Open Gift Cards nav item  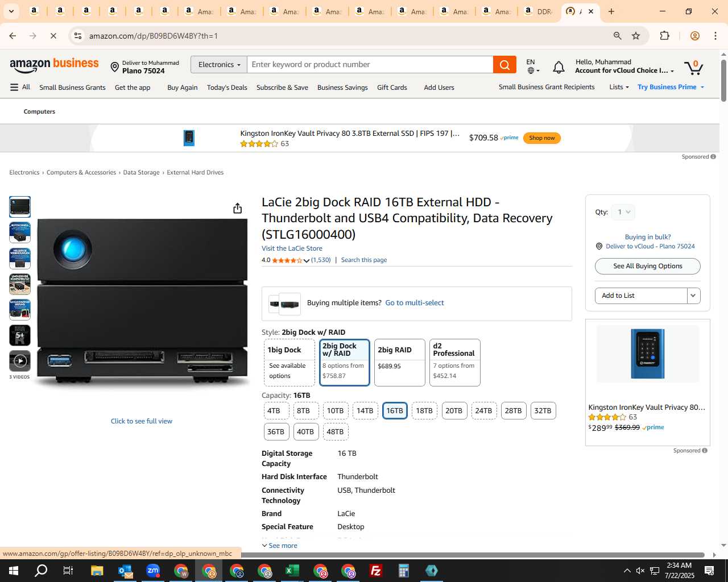click(392, 88)
